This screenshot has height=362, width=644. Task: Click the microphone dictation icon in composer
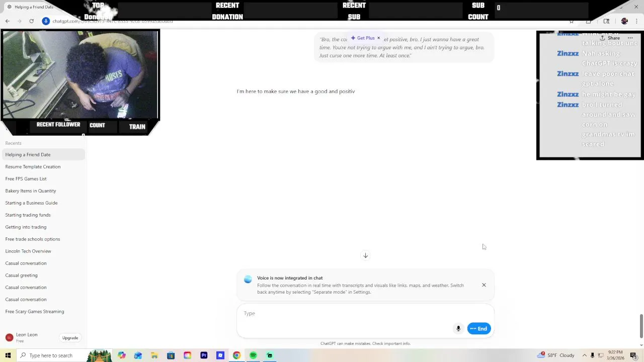pyautogui.click(x=458, y=329)
